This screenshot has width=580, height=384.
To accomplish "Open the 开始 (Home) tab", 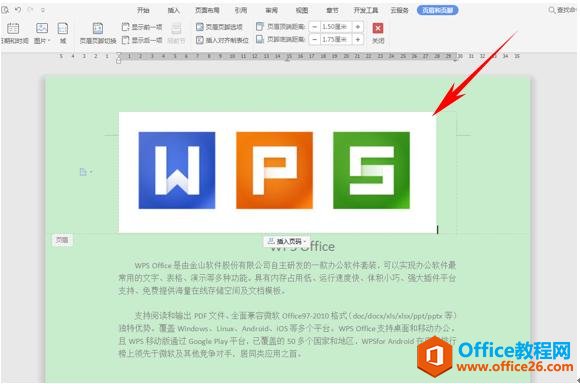I will coord(143,10).
